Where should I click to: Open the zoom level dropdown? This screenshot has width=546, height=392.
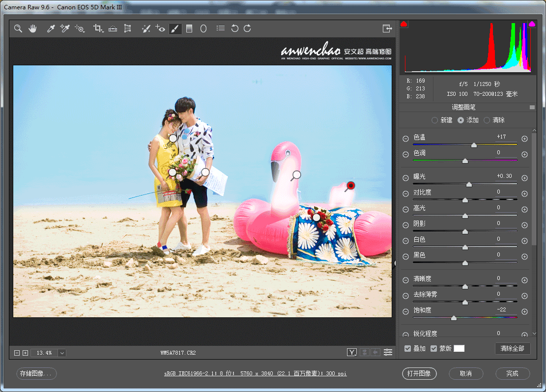point(62,353)
